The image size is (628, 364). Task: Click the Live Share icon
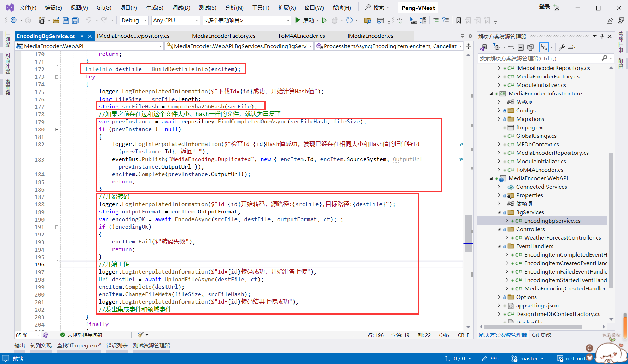(610, 21)
